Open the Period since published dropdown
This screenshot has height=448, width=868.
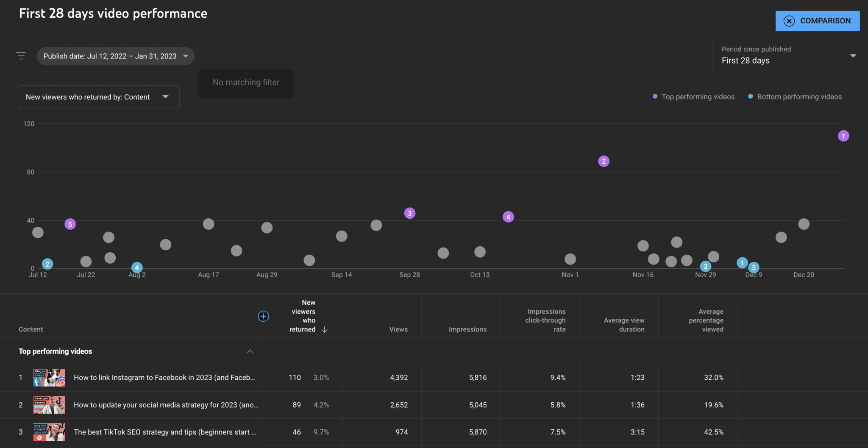854,56
